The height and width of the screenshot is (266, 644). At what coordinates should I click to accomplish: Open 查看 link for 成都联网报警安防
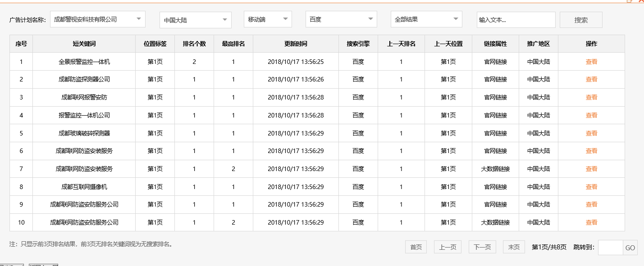click(x=591, y=97)
